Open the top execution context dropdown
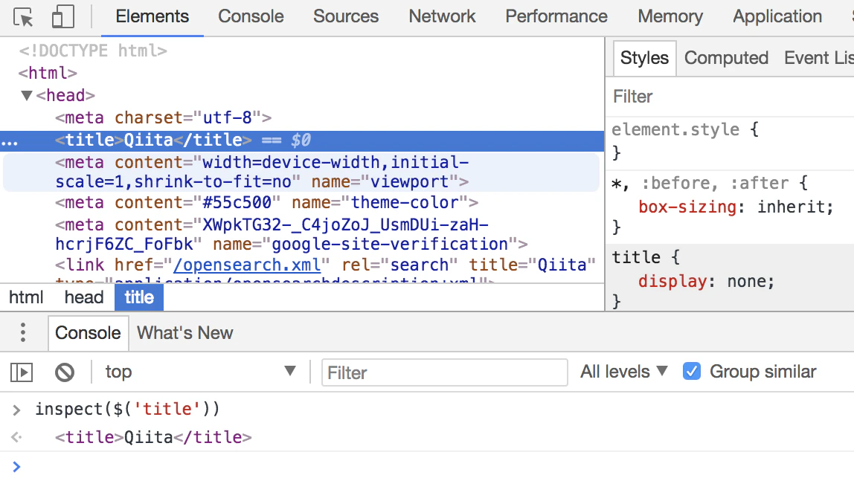This screenshot has height=504, width=854. pos(200,372)
